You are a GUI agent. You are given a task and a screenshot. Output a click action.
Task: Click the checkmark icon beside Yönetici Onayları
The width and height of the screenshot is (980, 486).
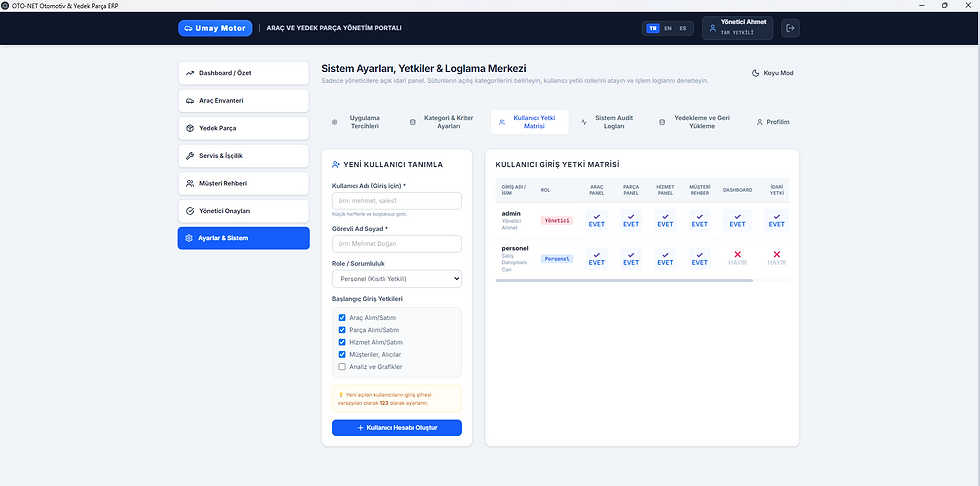pos(190,211)
